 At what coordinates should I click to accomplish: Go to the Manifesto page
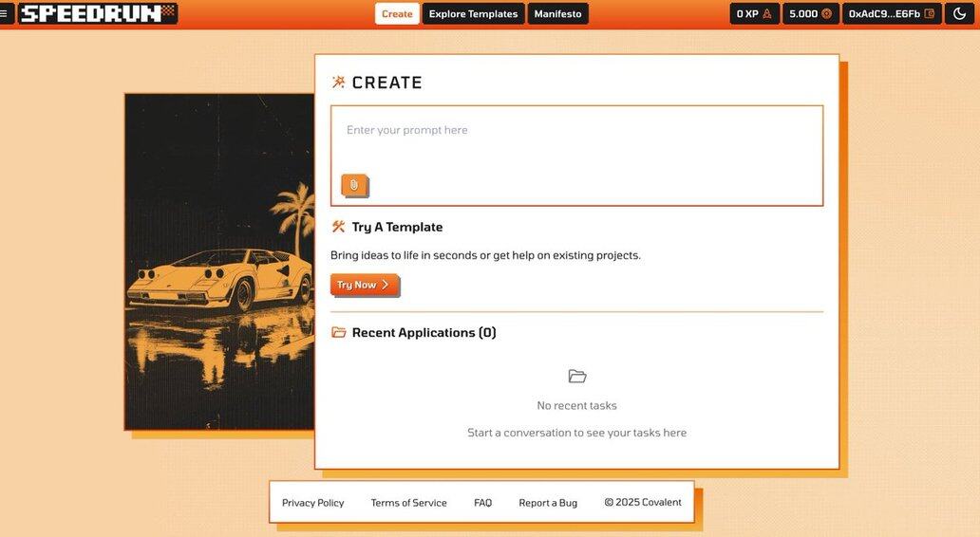[557, 13]
